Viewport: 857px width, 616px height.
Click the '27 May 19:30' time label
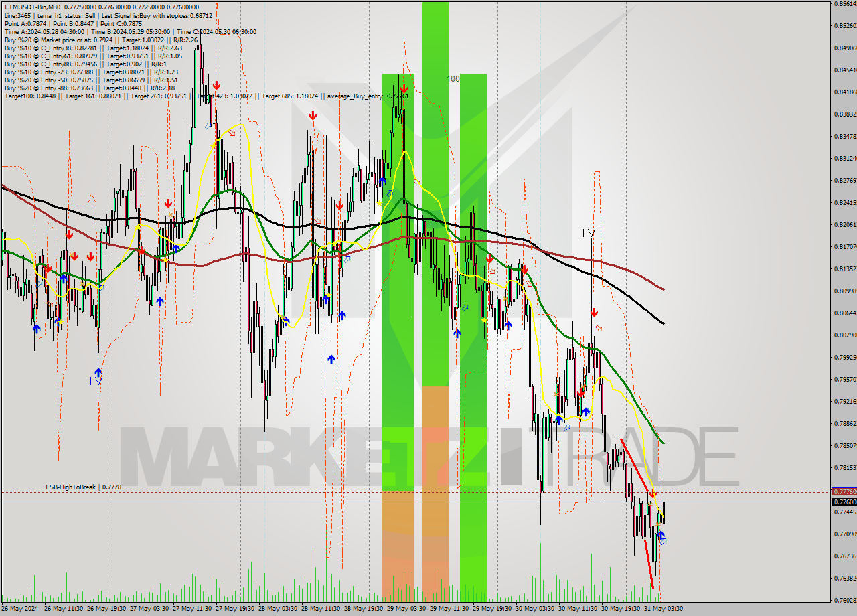[235, 609]
